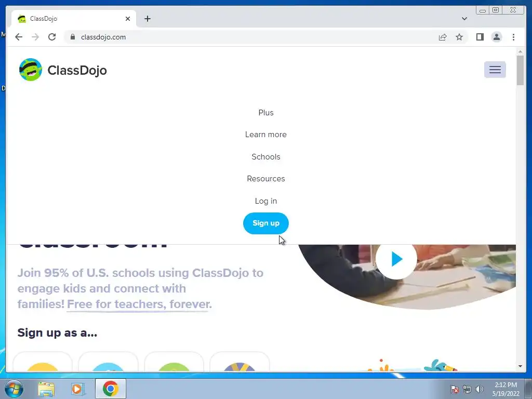Open a new browser tab
Image resolution: width=532 pixels, height=399 pixels.
(x=147, y=19)
